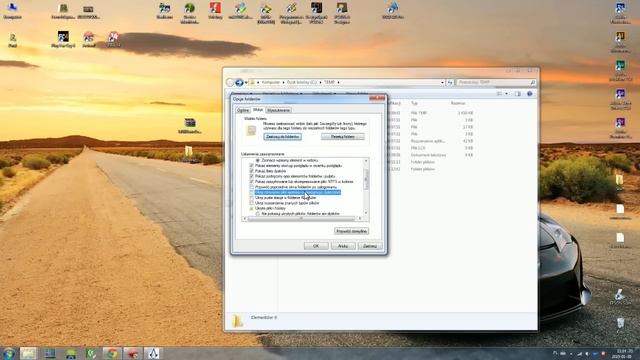The height and width of the screenshot is (360, 640).
Task: Toggle 'Pokaż zaszyfrowane lub skompresowane pliki NTFS w kolorze'
Action: 251,182
